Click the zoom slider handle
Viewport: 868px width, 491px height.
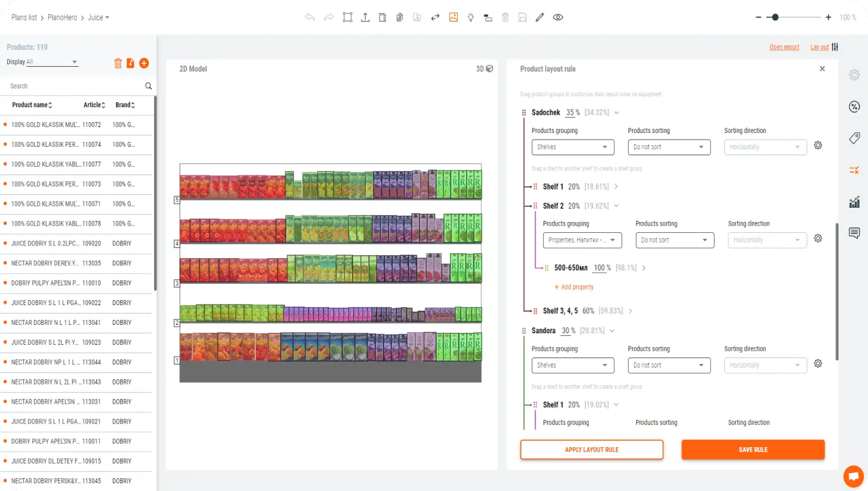tap(775, 17)
